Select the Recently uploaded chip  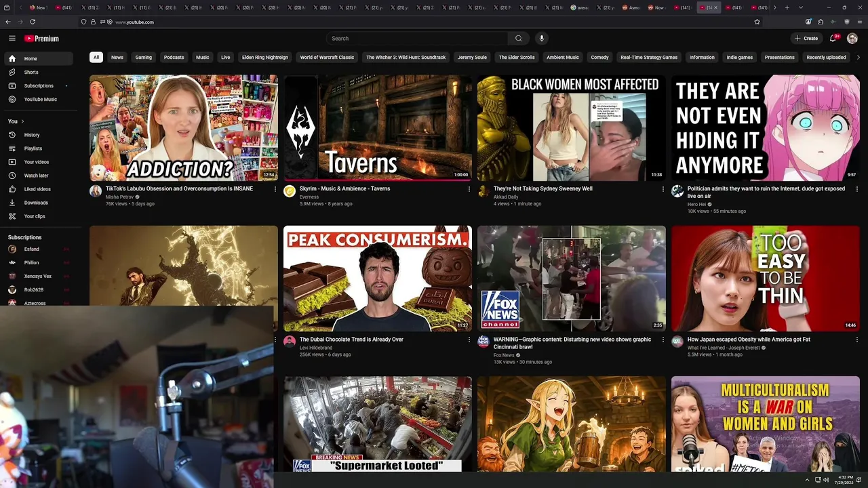(826, 58)
